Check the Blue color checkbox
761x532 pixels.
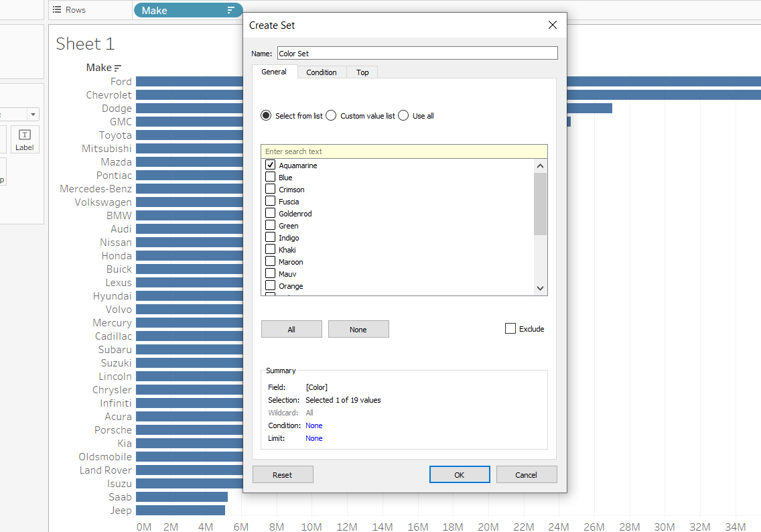[271, 177]
